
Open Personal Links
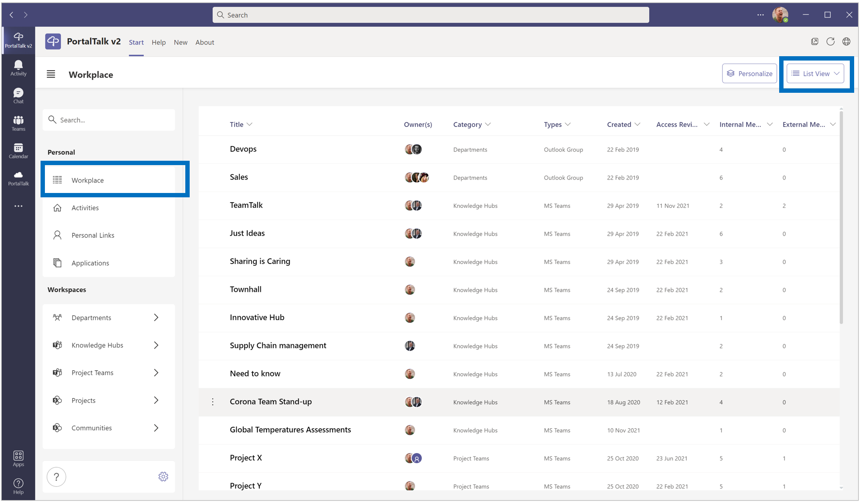pos(109,235)
